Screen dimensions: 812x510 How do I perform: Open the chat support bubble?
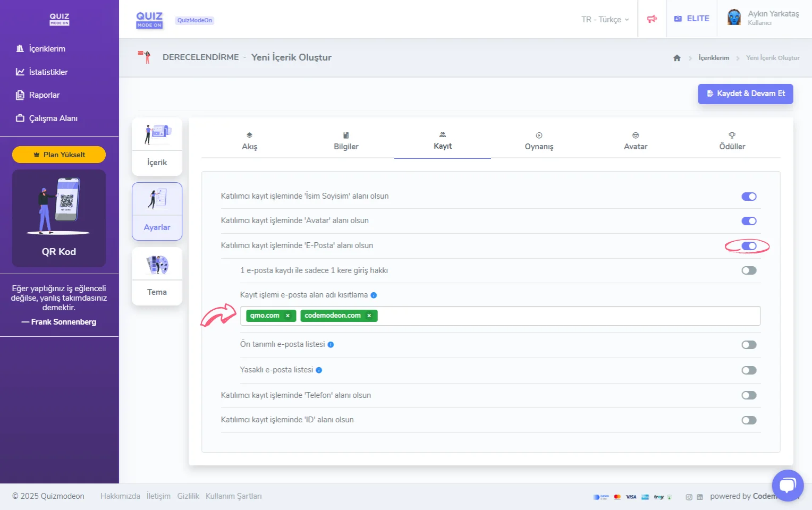point(788,485)
